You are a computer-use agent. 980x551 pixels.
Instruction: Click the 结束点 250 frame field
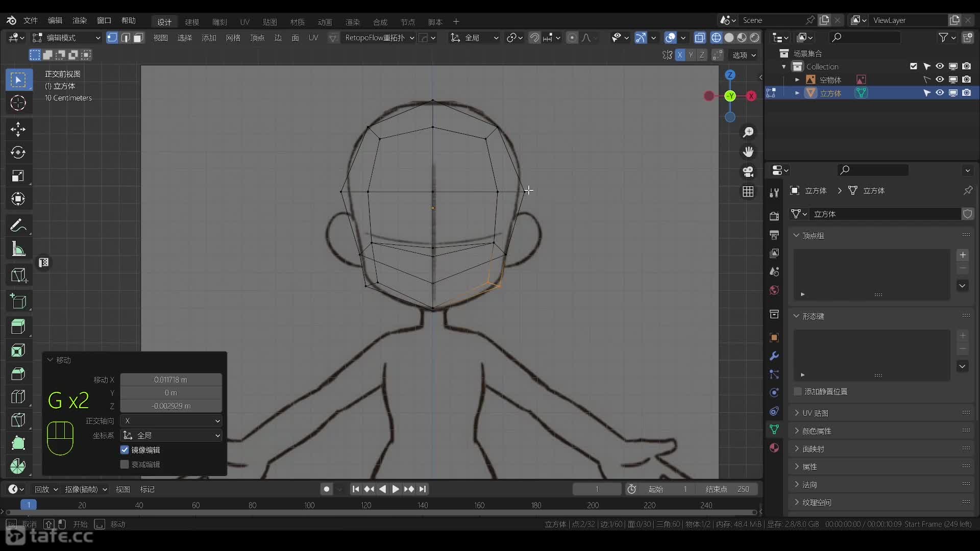point(728,489)
